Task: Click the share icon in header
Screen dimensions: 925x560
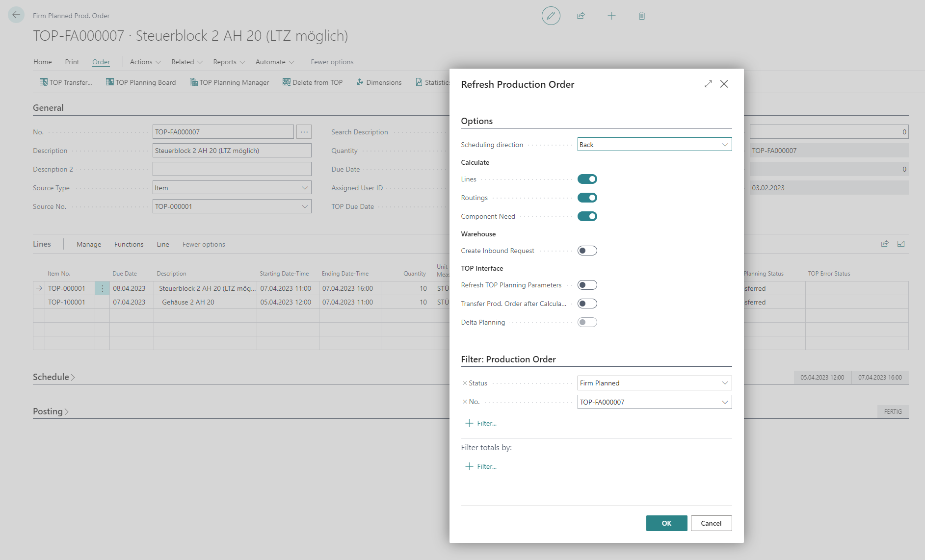Action: point(581,16)
